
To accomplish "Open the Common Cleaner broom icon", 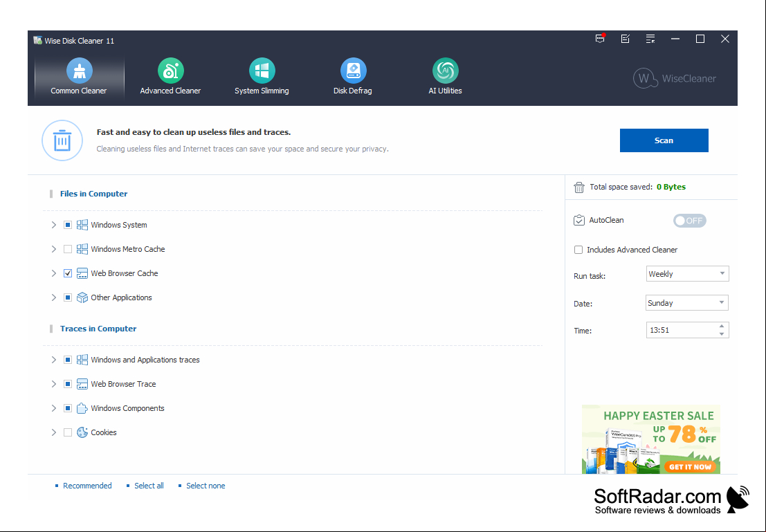I will [x=79, y=71].
